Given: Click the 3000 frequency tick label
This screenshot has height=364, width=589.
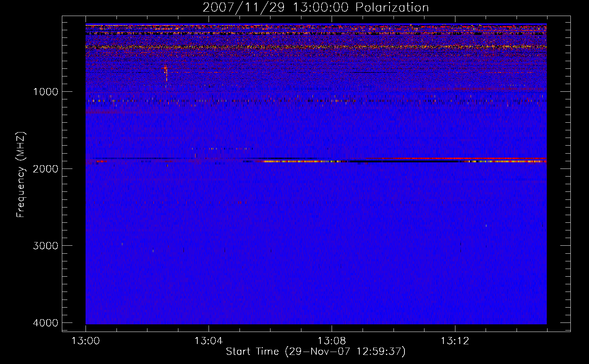Looking at the screenshot, I should click(46, 246).
